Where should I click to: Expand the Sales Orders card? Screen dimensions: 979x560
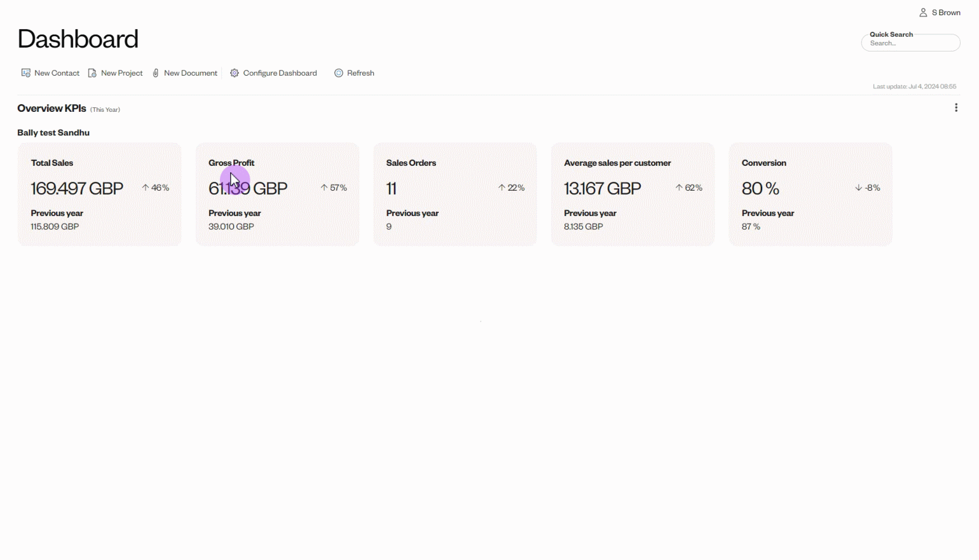click(455, 194)
